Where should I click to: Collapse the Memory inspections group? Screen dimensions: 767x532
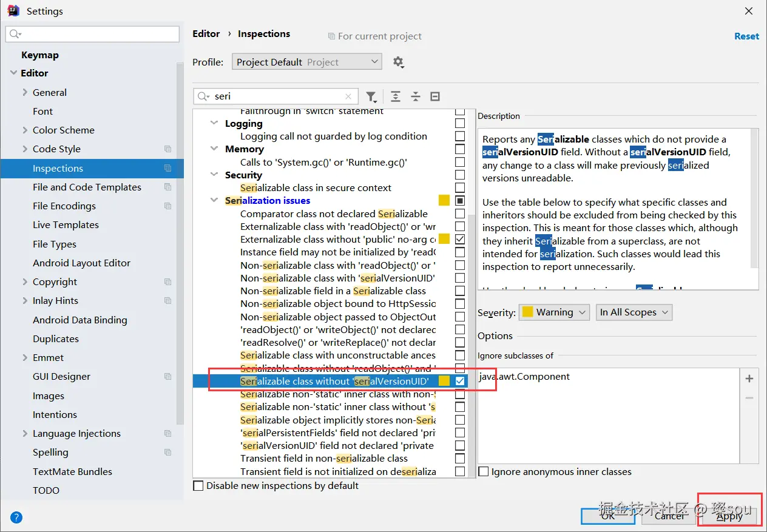[x=214, y=149]
